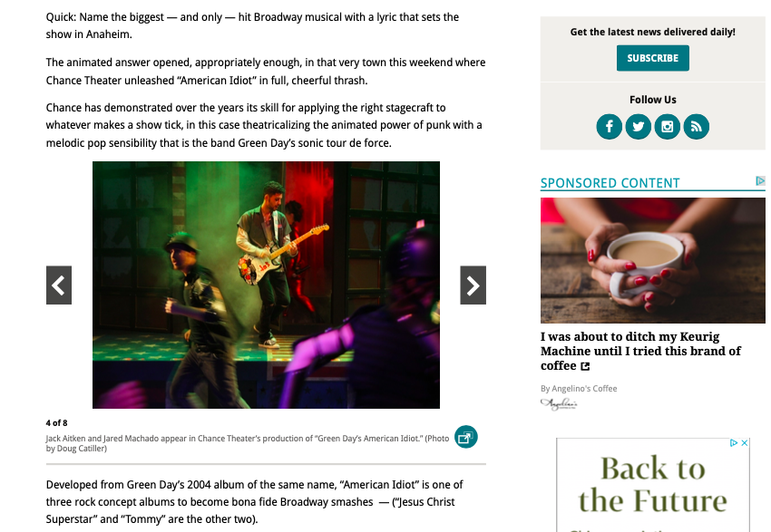Subscribe to the daily news

652,58
